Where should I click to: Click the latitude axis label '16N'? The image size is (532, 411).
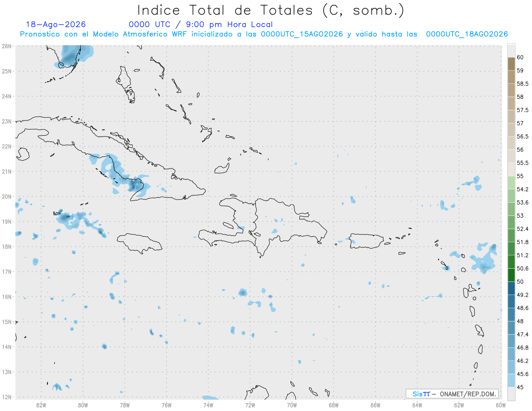6,297
